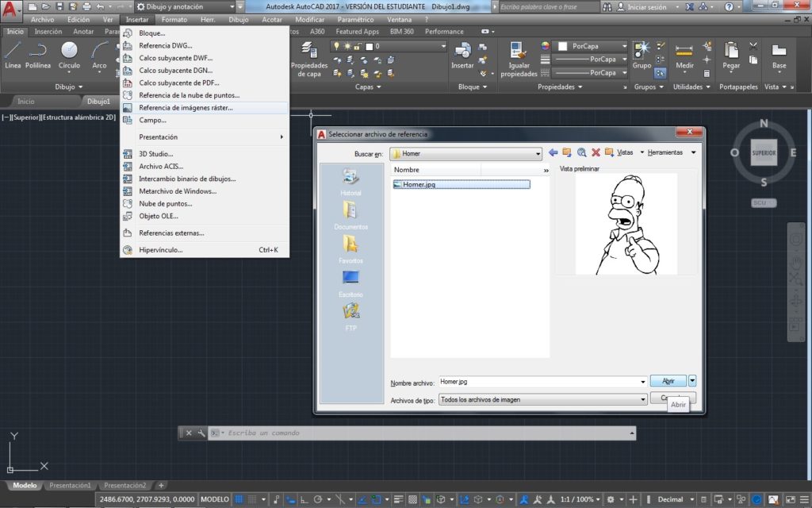Screen dimensions: 812x508
Task: Add new layout with plus tab button
Action: 161,486
